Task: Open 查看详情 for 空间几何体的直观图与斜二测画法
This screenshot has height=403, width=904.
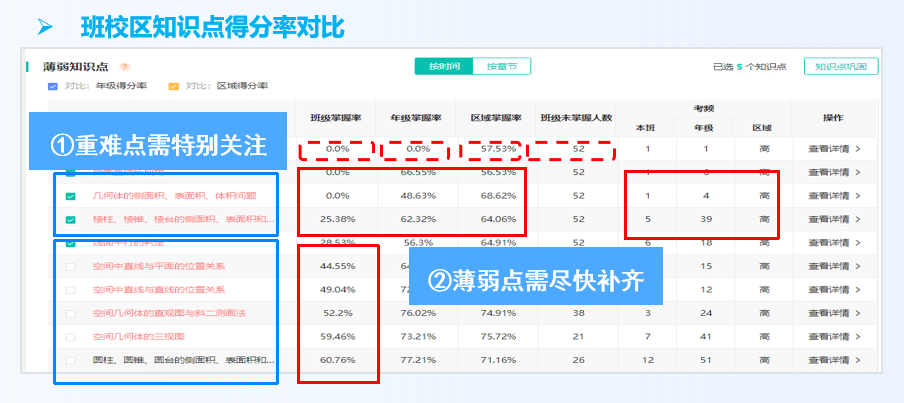Action: (834, 314)
